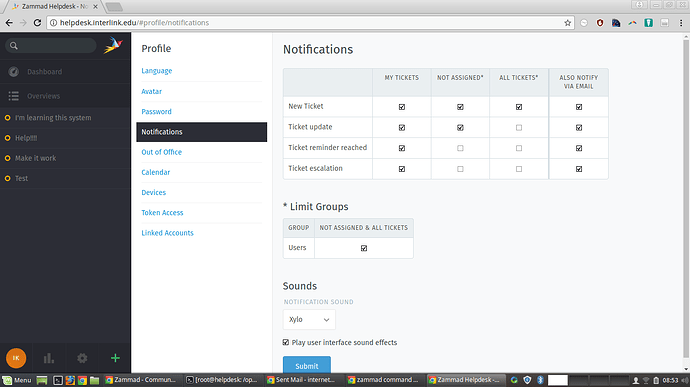Launch Chrome from taskbar launcher icon

tap(82, 380)
